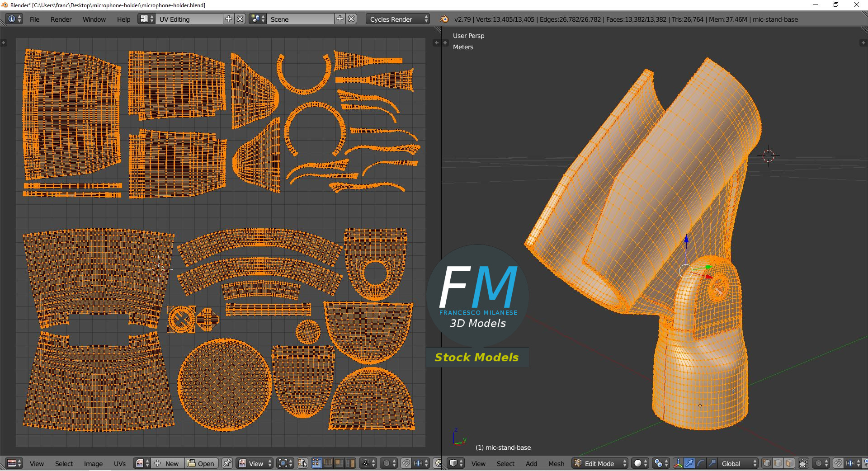Select mesh face select mode
This screenshot has width=868, height=471.
point(789,463)
